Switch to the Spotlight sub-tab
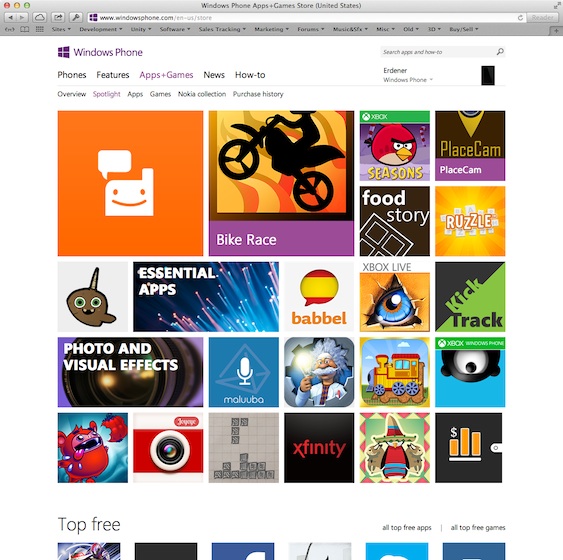This screenshot has height=560, width=563. click(x=107, y=94)
